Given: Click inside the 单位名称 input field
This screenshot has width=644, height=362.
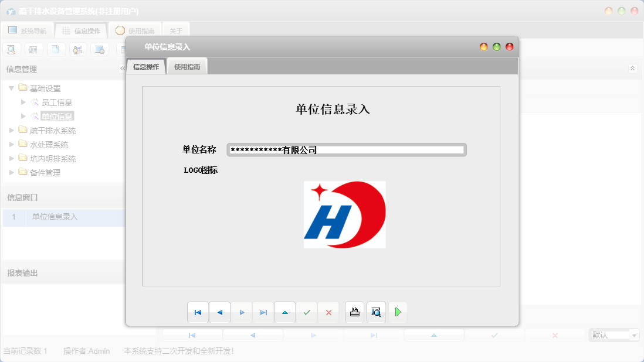Looking at the screenshot, I should click(347, 150).
